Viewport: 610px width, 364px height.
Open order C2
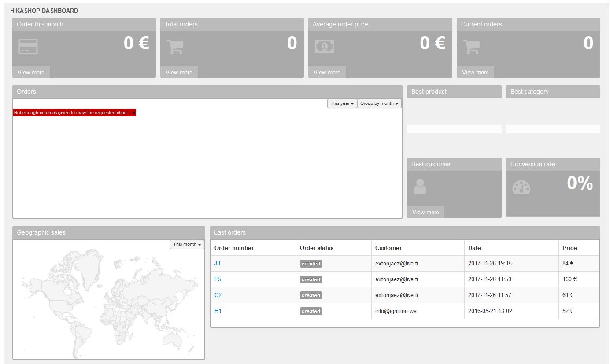[218, 295]
